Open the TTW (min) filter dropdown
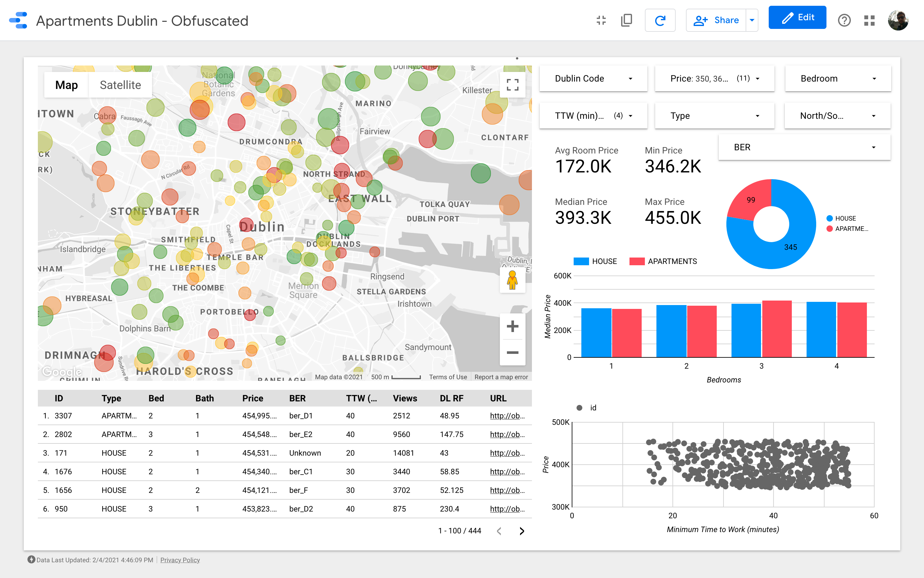The height and width of the screenshot is (578, 924). point(593,116)
